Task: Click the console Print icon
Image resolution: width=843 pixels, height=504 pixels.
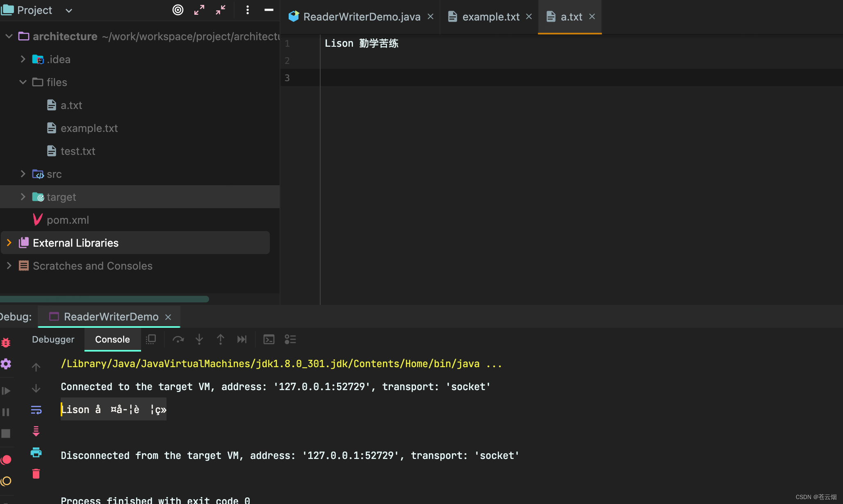Action: tap(36, 452)
